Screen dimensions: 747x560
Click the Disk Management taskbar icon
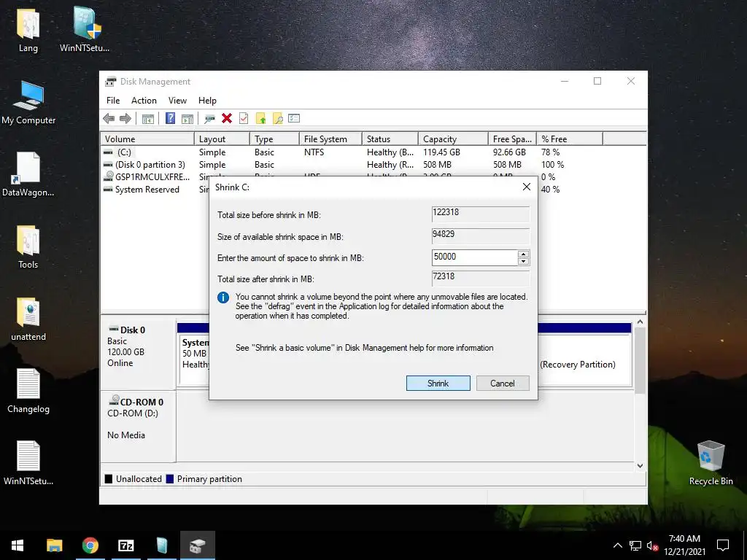pyautogui.click(x=198, y=545)
